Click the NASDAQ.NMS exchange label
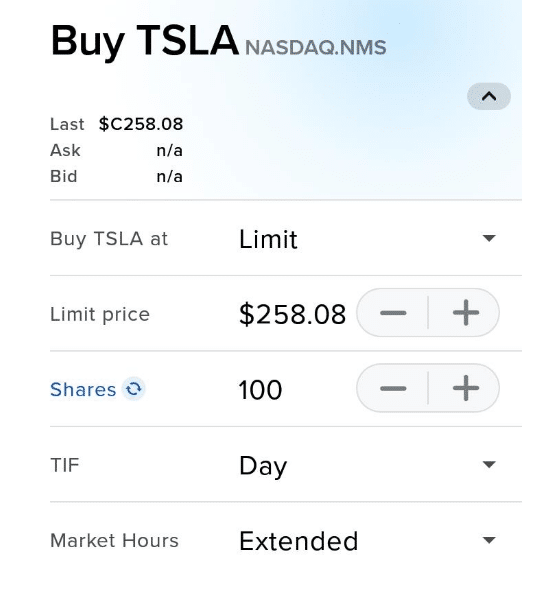 tap(316, 48)
